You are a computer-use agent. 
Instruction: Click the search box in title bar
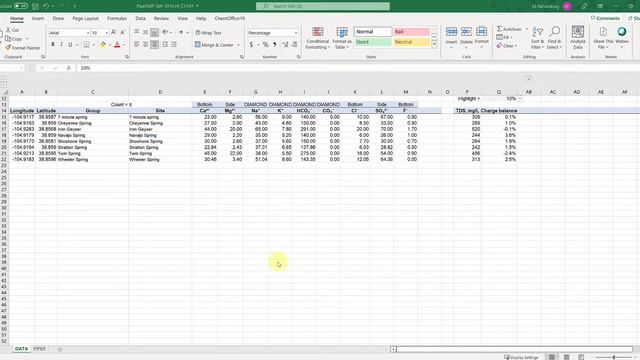coord(322,7)
